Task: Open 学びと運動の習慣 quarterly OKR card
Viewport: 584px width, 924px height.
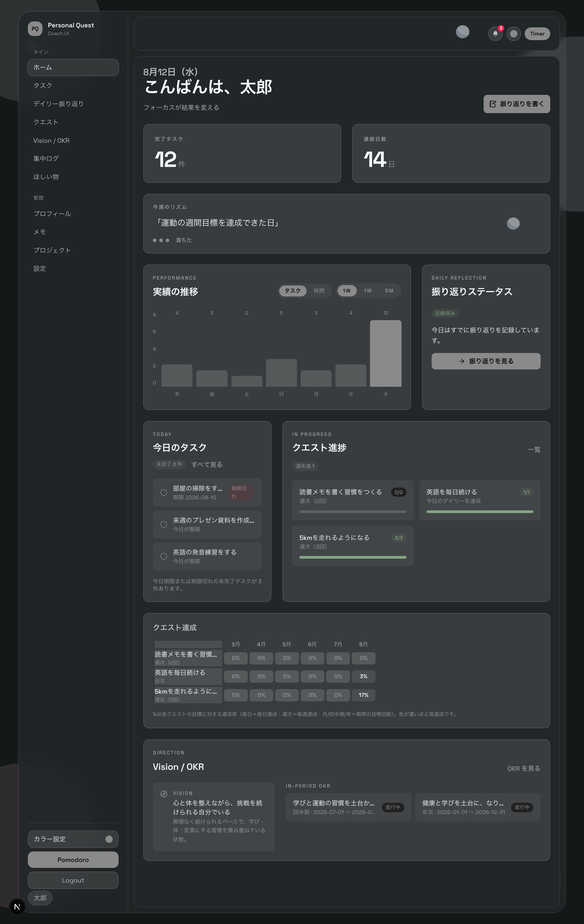Action: (x=348, y=807)
